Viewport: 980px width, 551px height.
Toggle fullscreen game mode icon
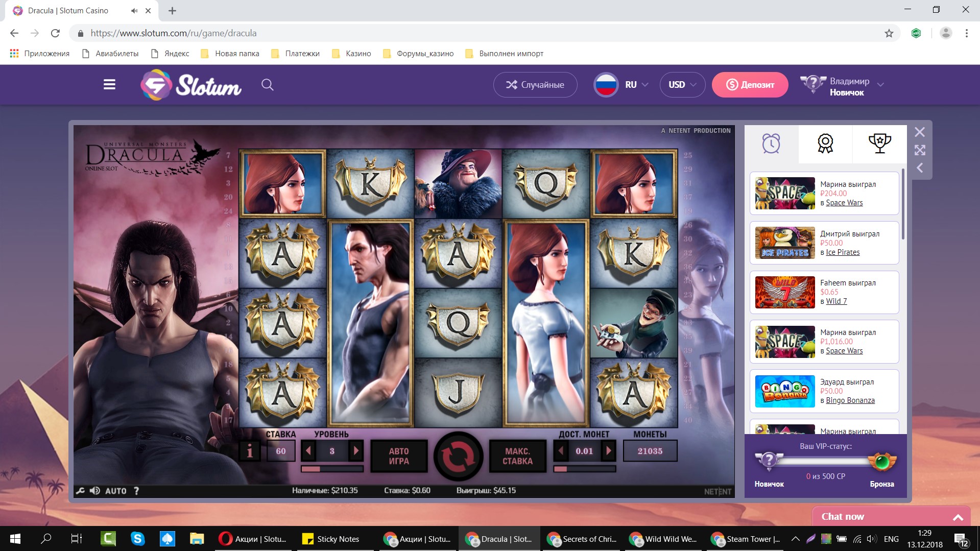[920, 150]
